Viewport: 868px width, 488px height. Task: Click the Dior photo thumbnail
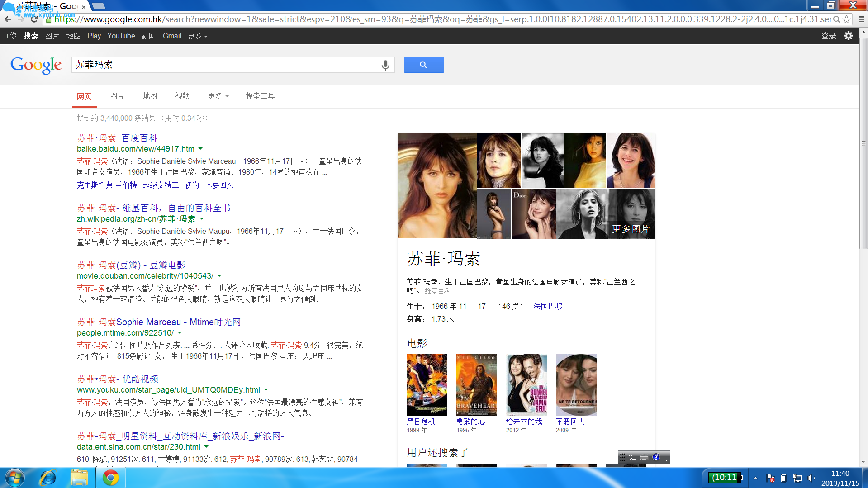[x=534, y=213]
